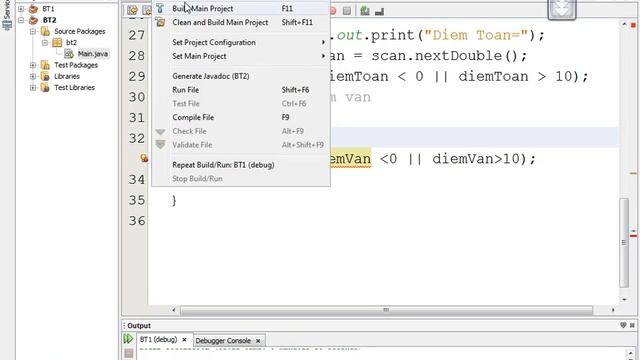Screen dimensions: 640x360
Task: Open Set Main Project submenu
Action: [241, 56]
